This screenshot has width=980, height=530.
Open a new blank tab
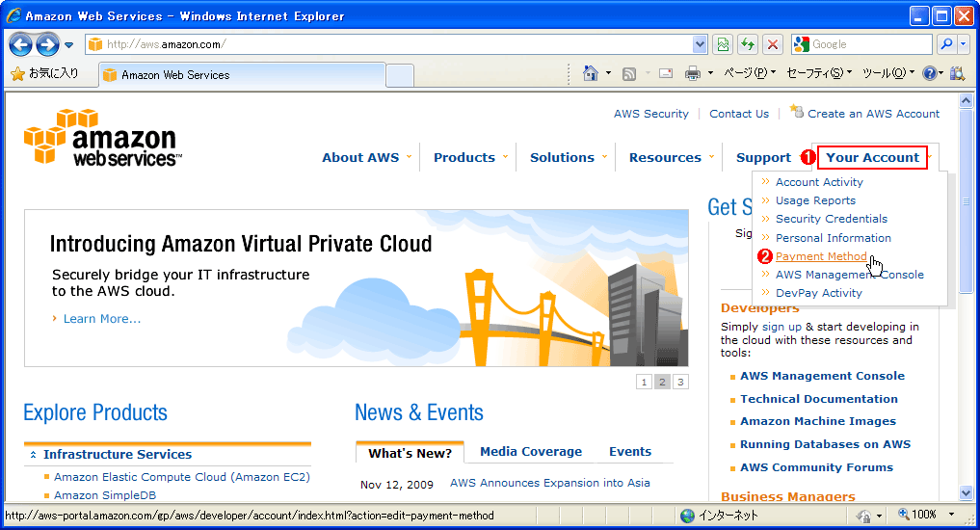[x=399, y=75]
